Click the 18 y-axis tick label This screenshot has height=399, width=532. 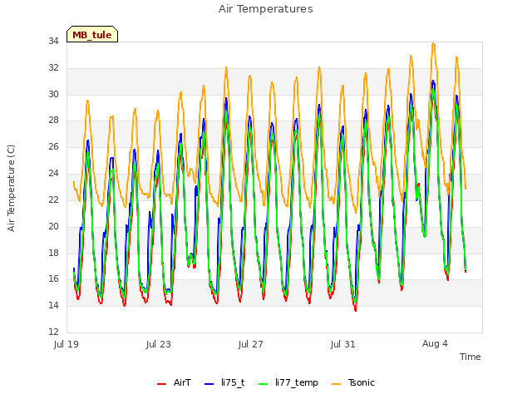click(53, 253)
